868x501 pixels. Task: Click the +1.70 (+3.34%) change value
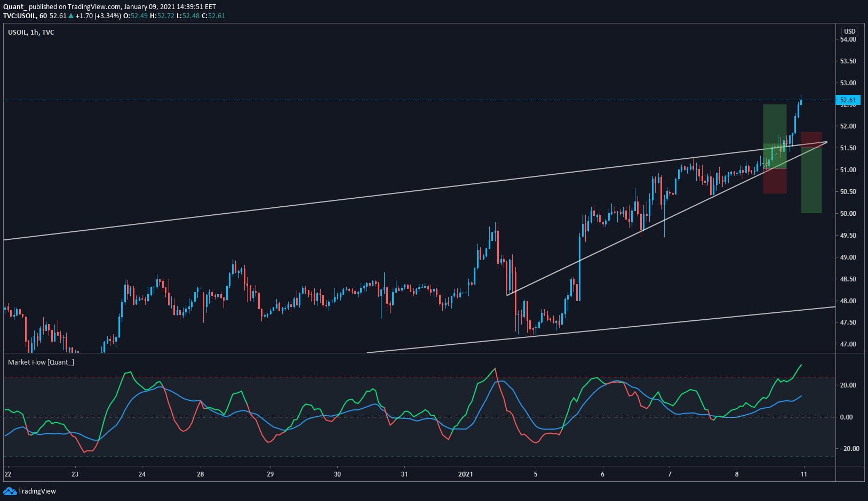(x=98, y=16)
